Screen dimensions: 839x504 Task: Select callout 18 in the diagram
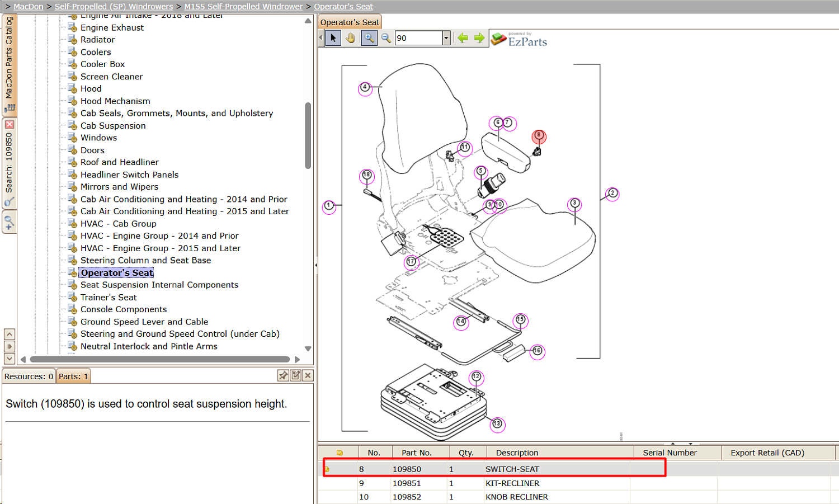pyautogui.click(x=367, y=176)
